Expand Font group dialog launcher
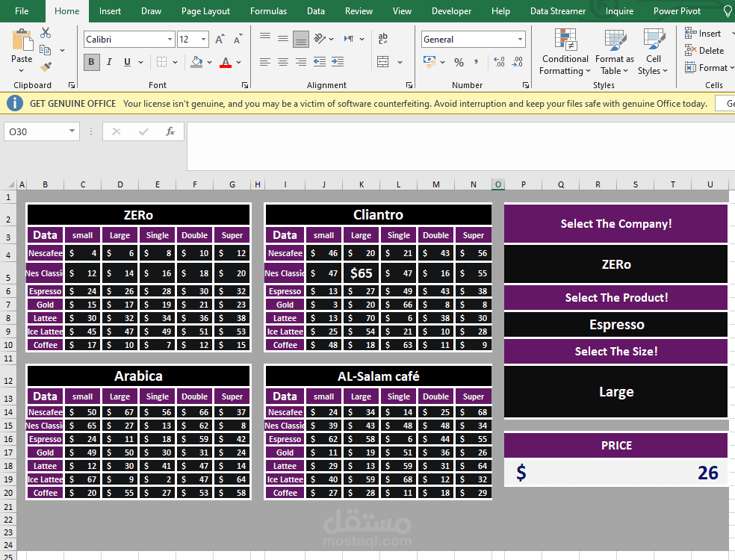This screenshot has height=560, width=735. 245,85
